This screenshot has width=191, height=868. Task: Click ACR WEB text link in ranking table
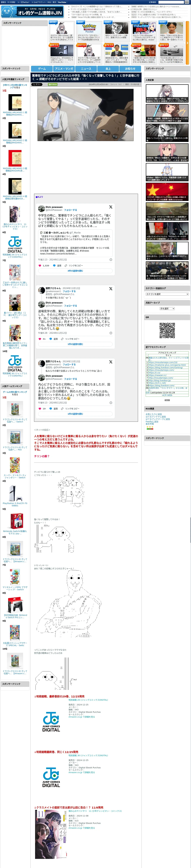point(167,396)
